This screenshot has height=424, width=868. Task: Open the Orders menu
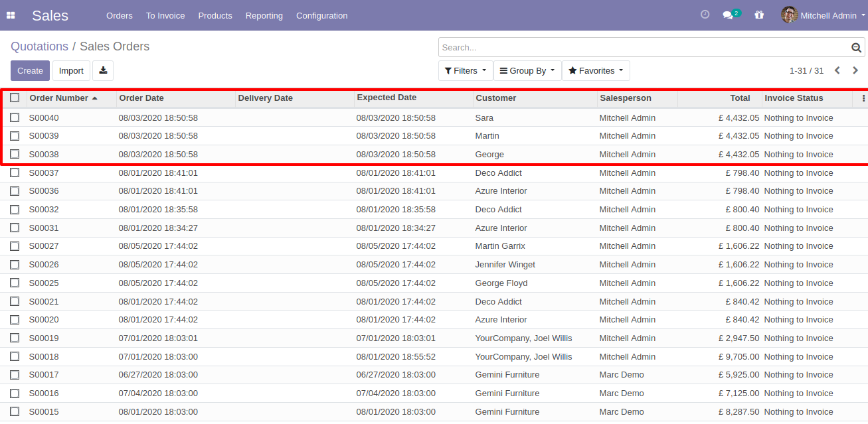pyautogui.click(x=120, y=15)
